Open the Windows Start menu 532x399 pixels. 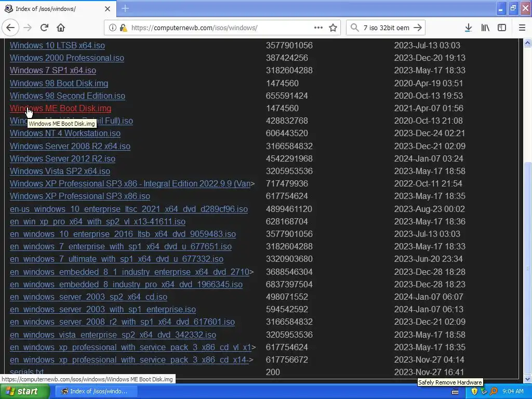[25, 391]
